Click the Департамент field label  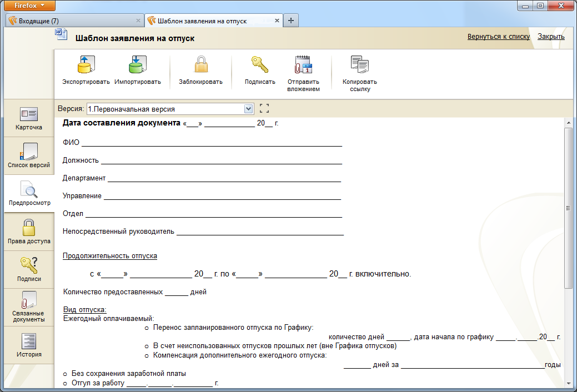[x=84, y=178]
